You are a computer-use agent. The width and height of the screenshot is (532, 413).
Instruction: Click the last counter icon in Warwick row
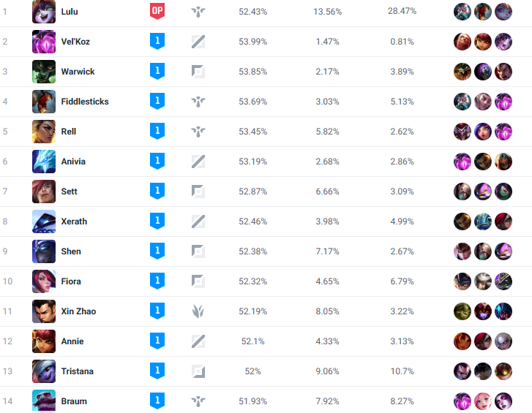click(503, 72)
